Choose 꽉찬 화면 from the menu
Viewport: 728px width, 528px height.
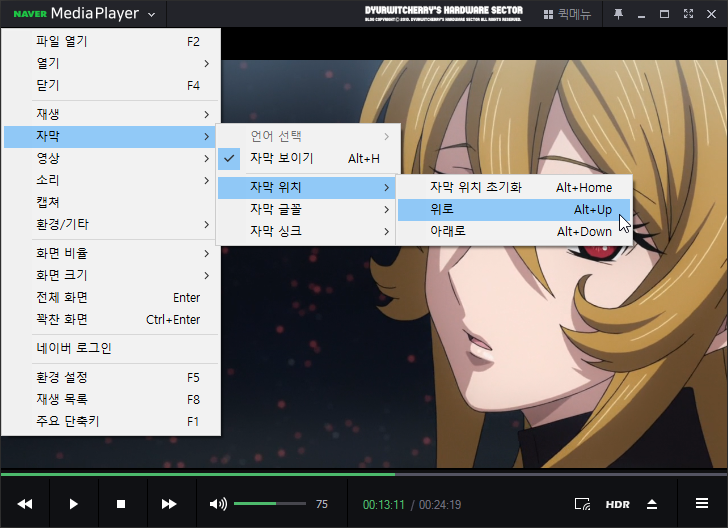pos(111,319)
